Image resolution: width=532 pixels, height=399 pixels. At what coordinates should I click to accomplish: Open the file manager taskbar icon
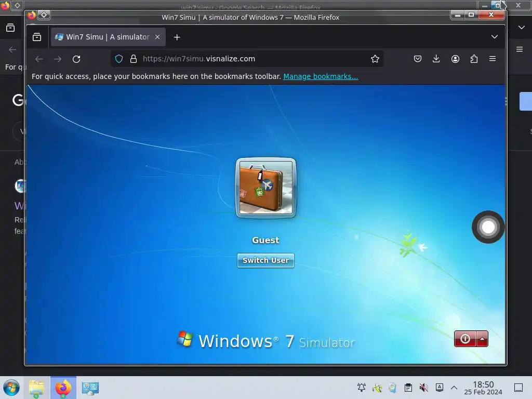click(37, 388)
